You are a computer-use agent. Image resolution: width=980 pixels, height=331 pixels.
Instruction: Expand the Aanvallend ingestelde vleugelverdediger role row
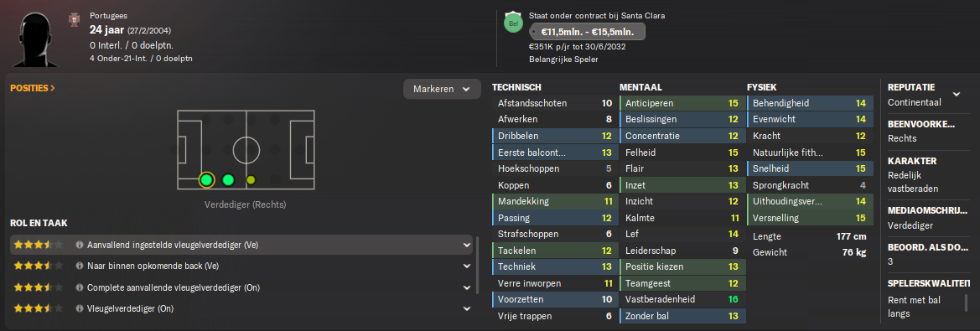point(466,246)
